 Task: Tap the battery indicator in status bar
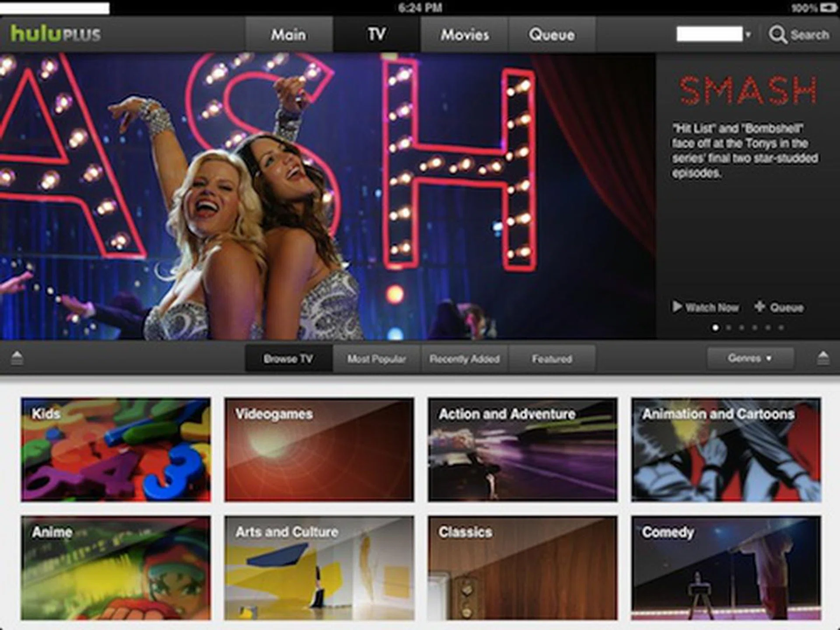click(x=828, y=8)
